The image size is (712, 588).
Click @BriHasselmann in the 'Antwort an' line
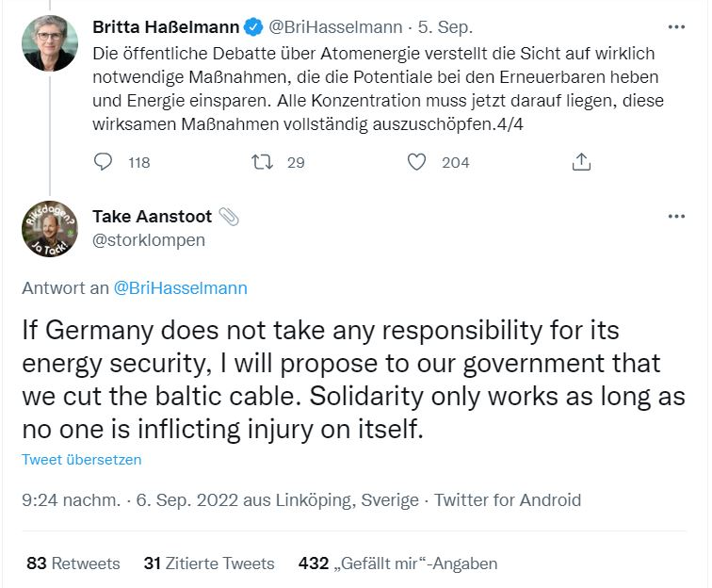click(180, 288)
